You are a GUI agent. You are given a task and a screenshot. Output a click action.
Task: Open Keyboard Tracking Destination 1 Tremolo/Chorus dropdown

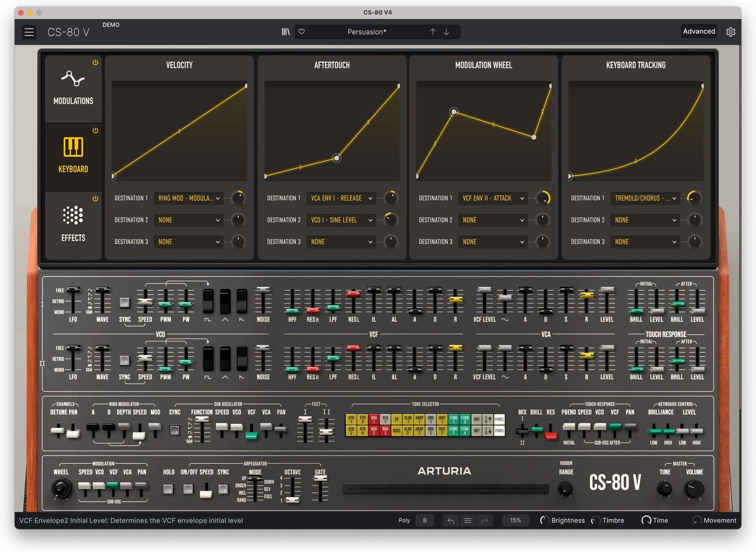[645, 198]
